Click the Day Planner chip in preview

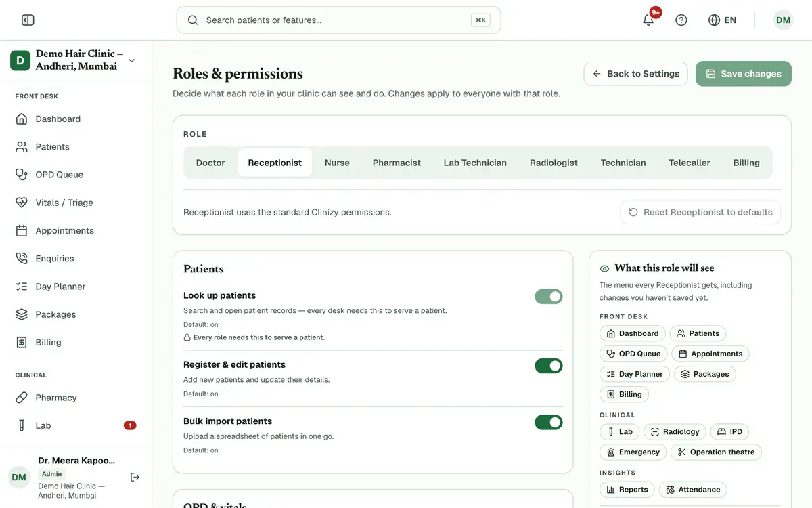point(635,374)
